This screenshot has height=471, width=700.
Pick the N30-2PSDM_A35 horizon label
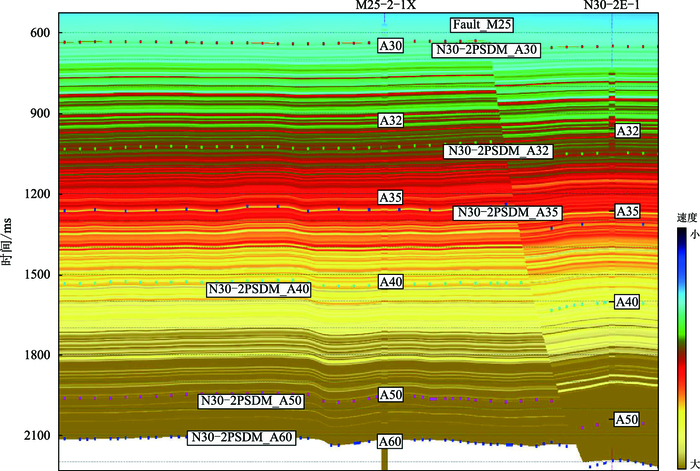click(507, 213)
